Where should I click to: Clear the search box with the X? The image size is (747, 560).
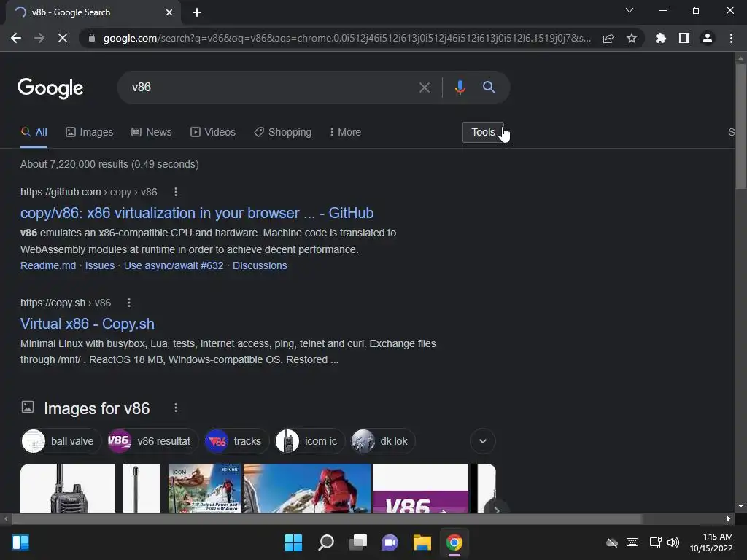[x=425, y=87]
